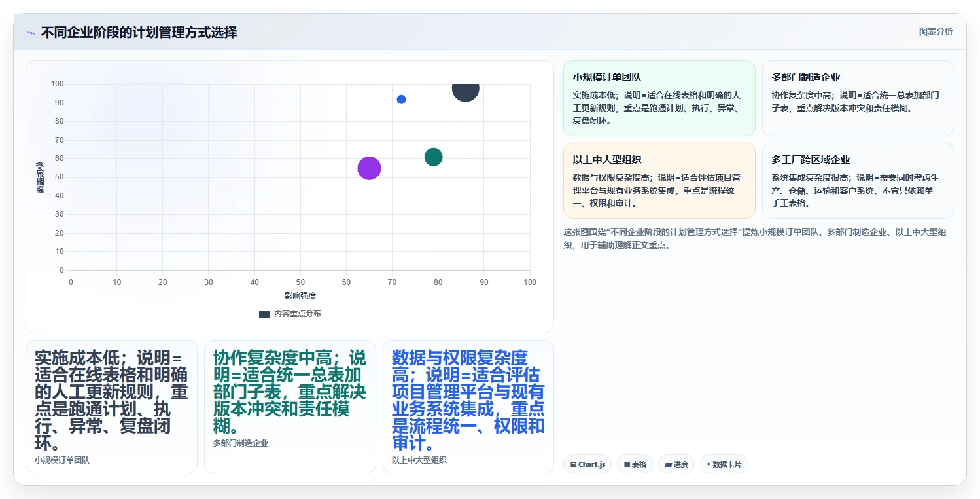Click the icon in 进度 chip
Image resolution: width=980 pixels, height=499 pixels.
668,464
